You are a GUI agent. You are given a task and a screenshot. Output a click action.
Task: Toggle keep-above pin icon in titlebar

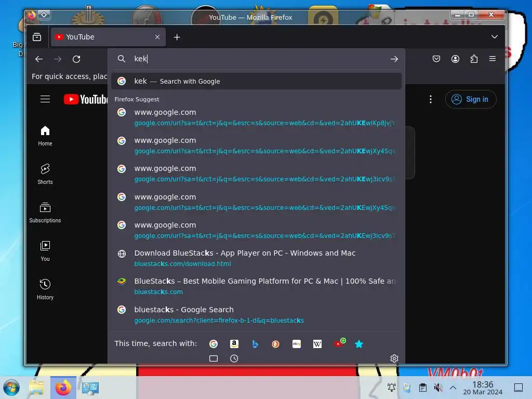(44, 15)
